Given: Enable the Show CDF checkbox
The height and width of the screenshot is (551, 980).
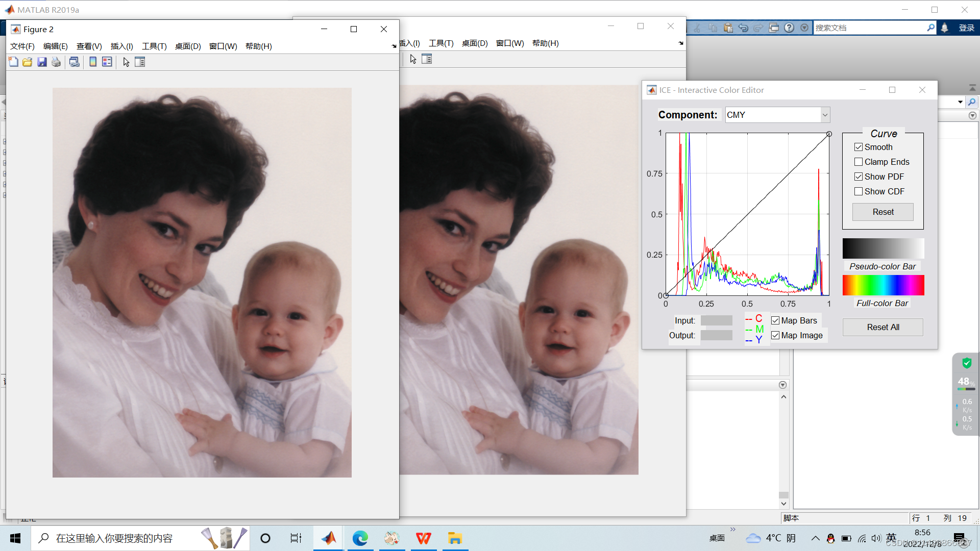Looking at the screenshot, I should [x=859, y=191].
